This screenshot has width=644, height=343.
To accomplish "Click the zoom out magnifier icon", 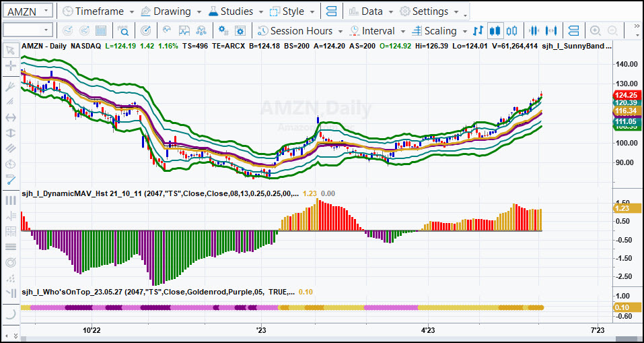I will coord(612,30).
